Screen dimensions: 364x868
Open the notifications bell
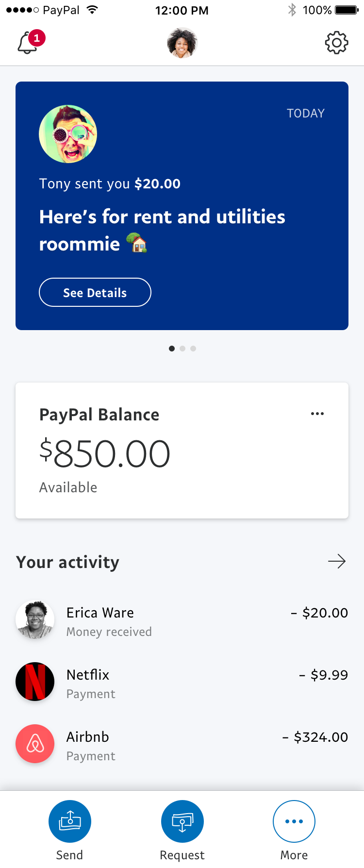click(x=27, y=44)
